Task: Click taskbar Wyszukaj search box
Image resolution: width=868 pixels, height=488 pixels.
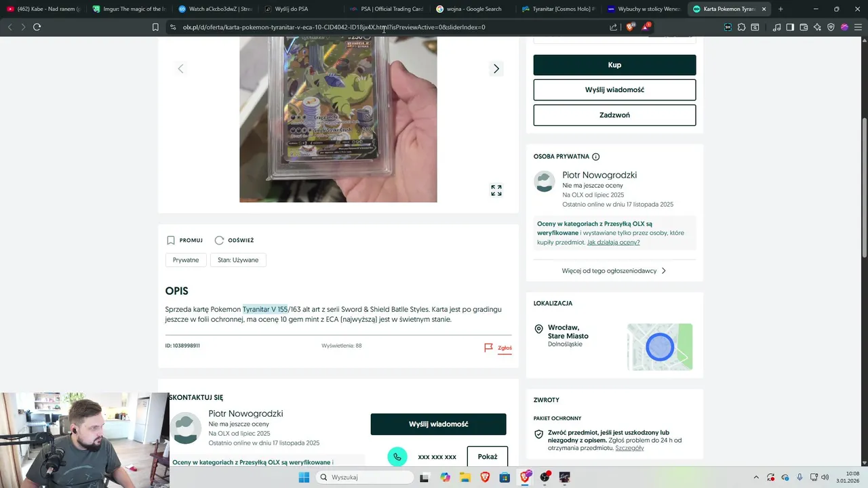Action: [366, 477]
